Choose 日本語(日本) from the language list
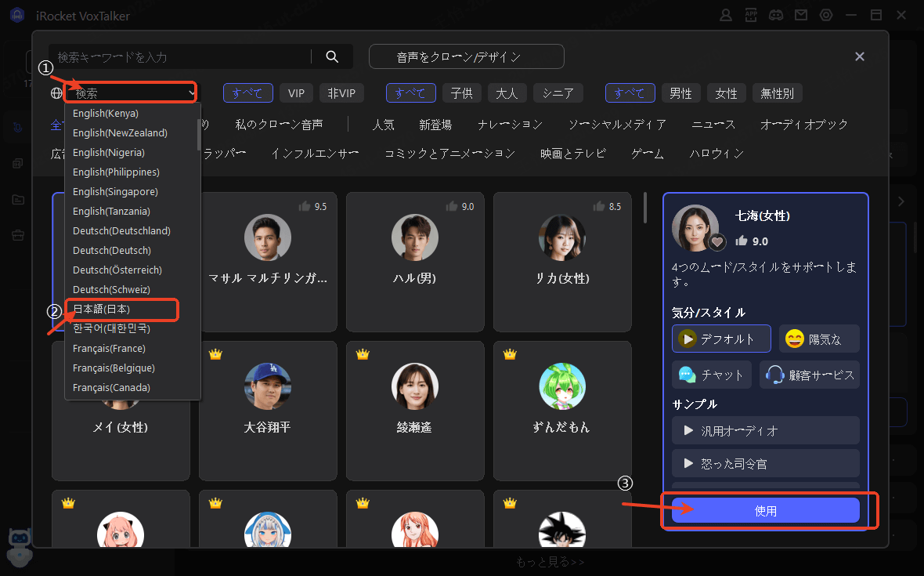 coord(121,310)
